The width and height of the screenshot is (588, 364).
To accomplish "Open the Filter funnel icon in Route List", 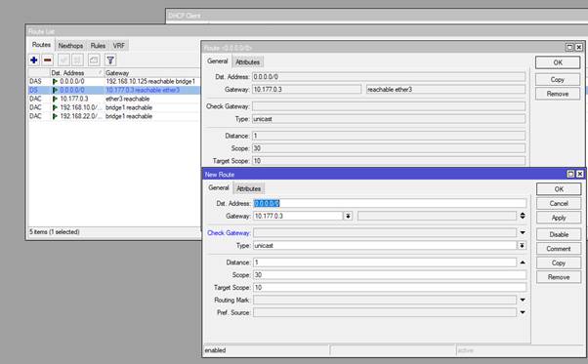I will [110, 60].
